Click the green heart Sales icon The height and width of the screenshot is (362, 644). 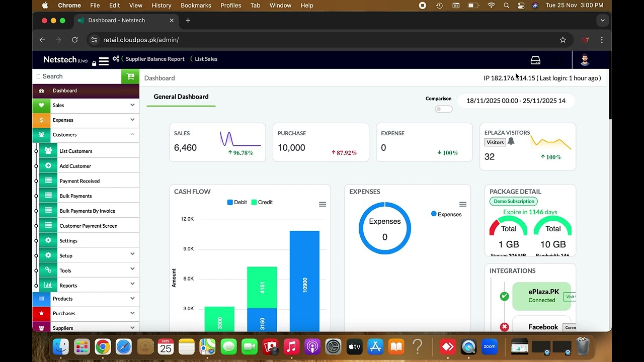point(41,106)
